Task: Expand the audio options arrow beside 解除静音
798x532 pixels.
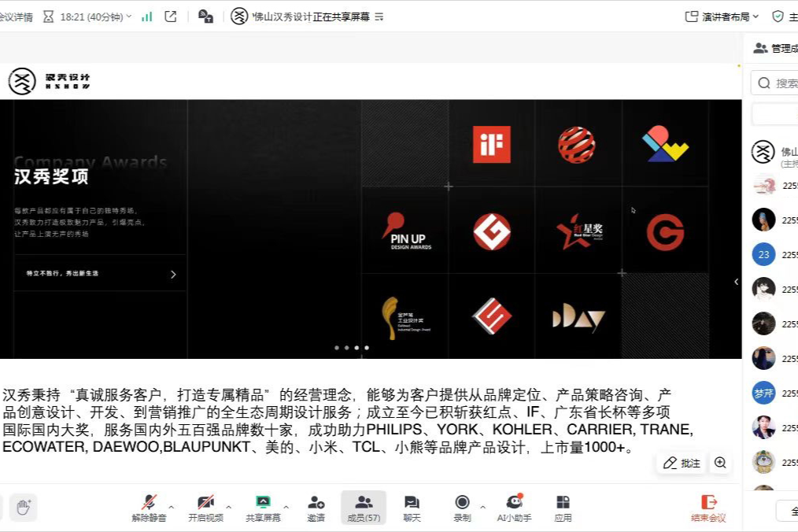Action: click(x=172, y=507)
